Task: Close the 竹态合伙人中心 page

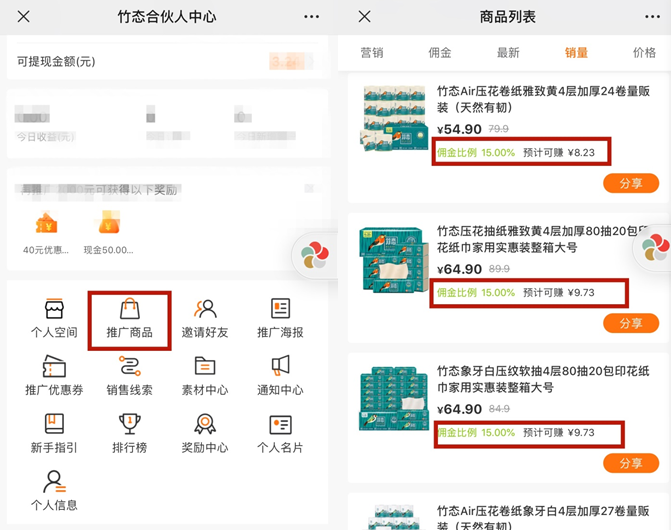Action: tap(24, 17)
